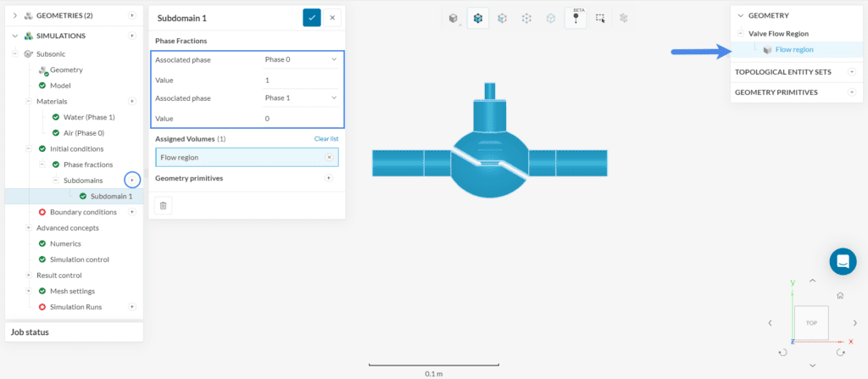Click the first Value field containing 1

(301, 81)
